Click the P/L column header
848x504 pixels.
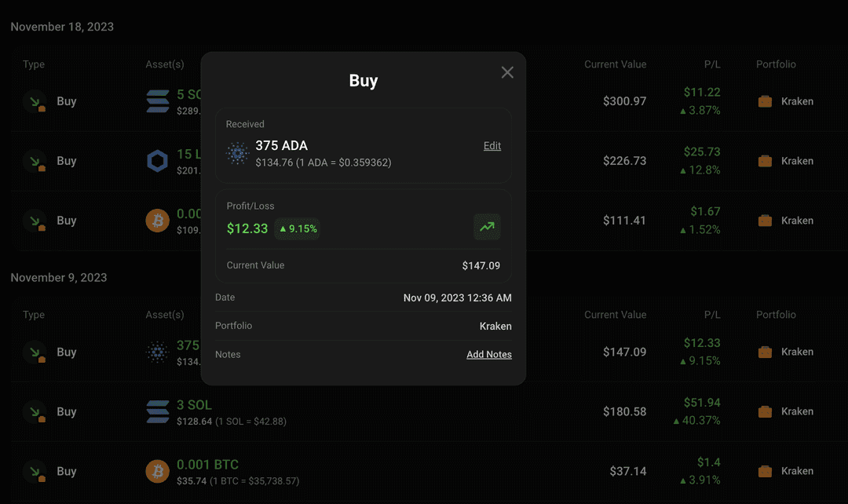coord(712,64)
